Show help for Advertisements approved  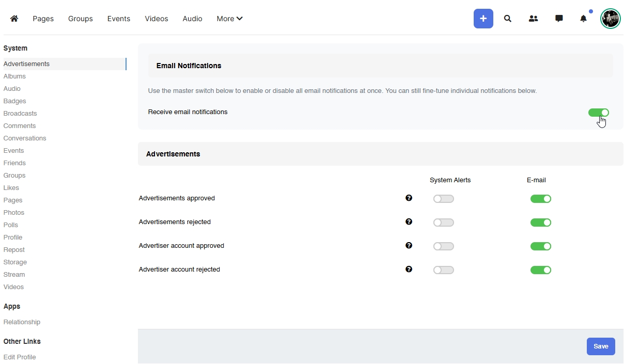(x=409, y=198)
